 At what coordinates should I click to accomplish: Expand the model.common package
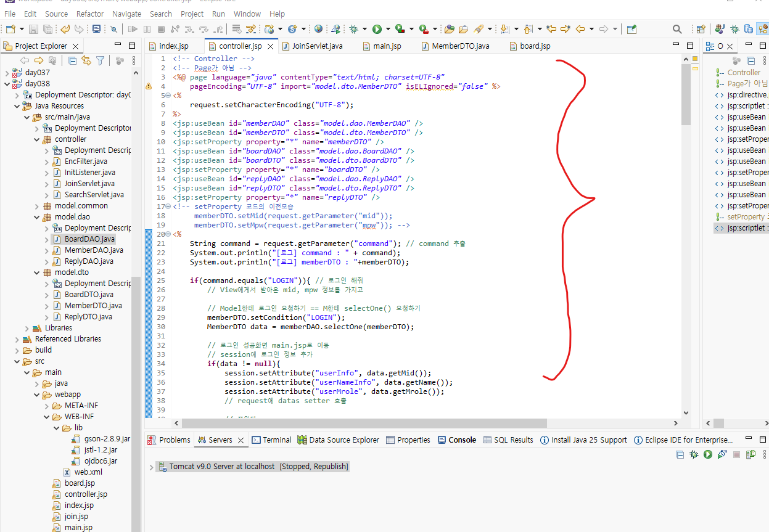[x=38, y=206]
